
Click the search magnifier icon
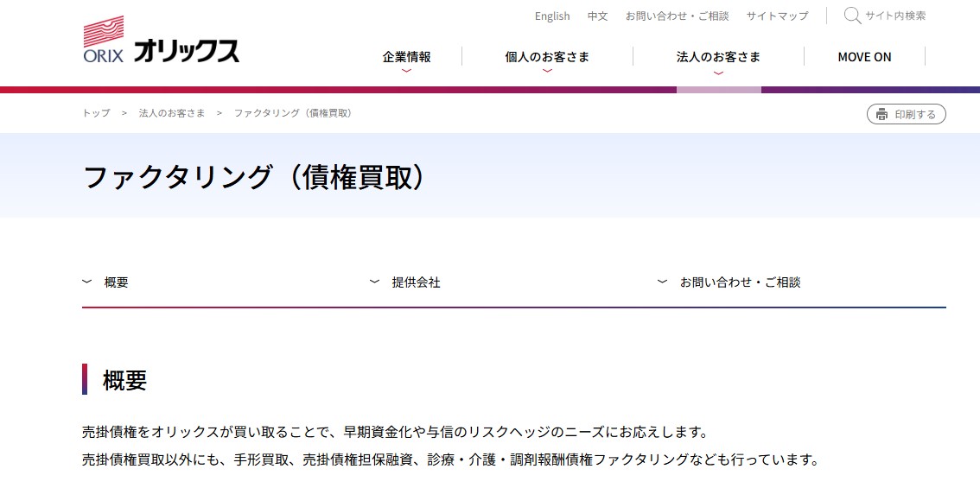852,16
